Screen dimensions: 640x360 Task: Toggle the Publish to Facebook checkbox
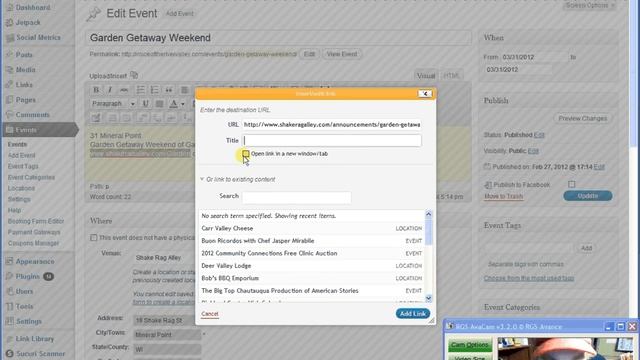pyautogui.click(x=571, y=184)
